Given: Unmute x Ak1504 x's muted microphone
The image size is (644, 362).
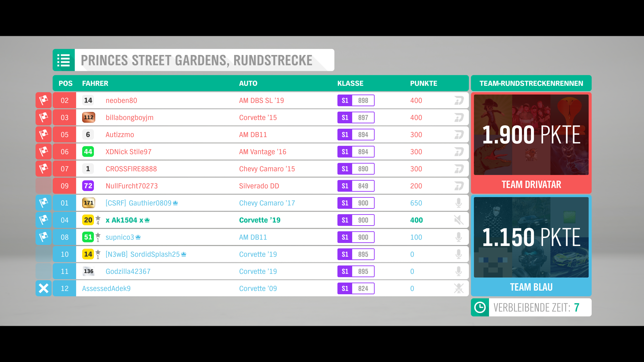Looking at the screenshot, I should pyautogui.click(x=459, y=220).
